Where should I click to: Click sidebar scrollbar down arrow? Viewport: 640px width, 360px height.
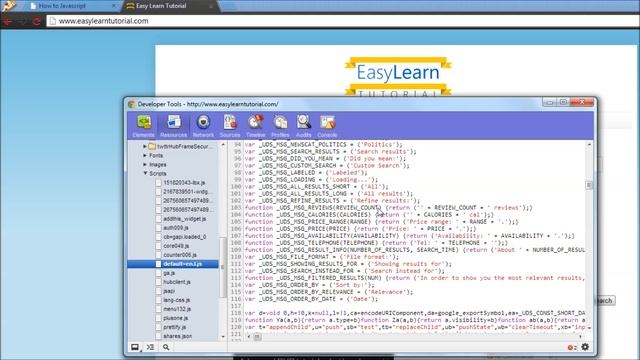pos(223,337)
